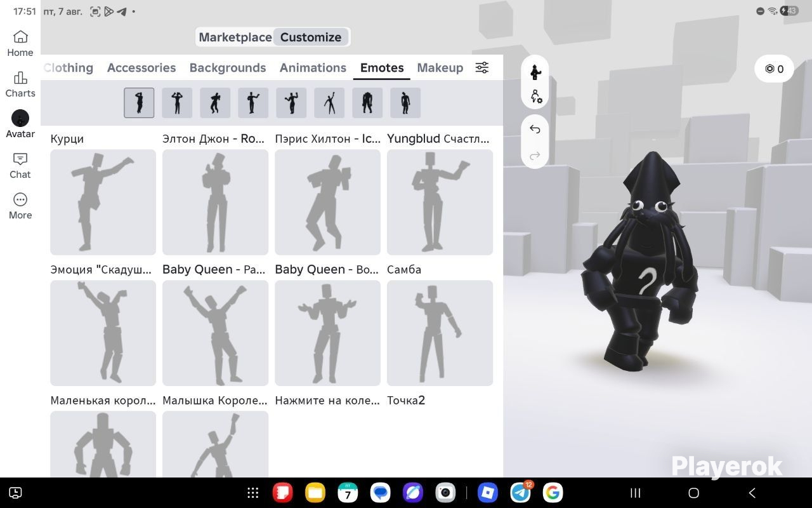Open the avatar settings figure-with-gear icon
Screen dimensions: 812x508
pyautogui.click(x=536, y=97)
